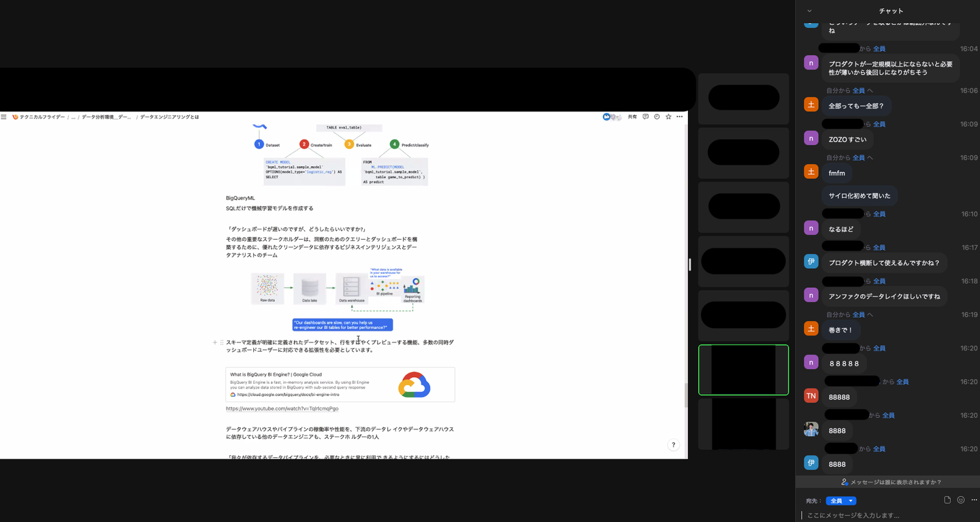
Task: Open the YouTube watch link
Action: pos(282,408)
